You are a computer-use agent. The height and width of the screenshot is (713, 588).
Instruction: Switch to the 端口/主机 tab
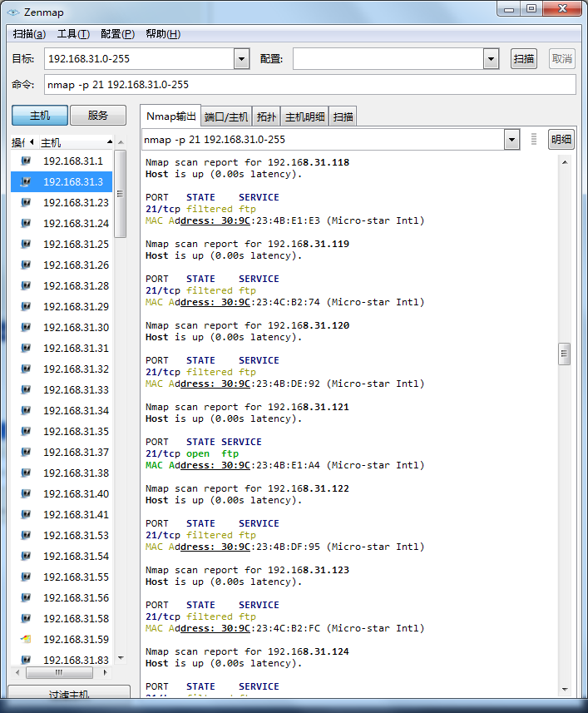tap(226, 117)
